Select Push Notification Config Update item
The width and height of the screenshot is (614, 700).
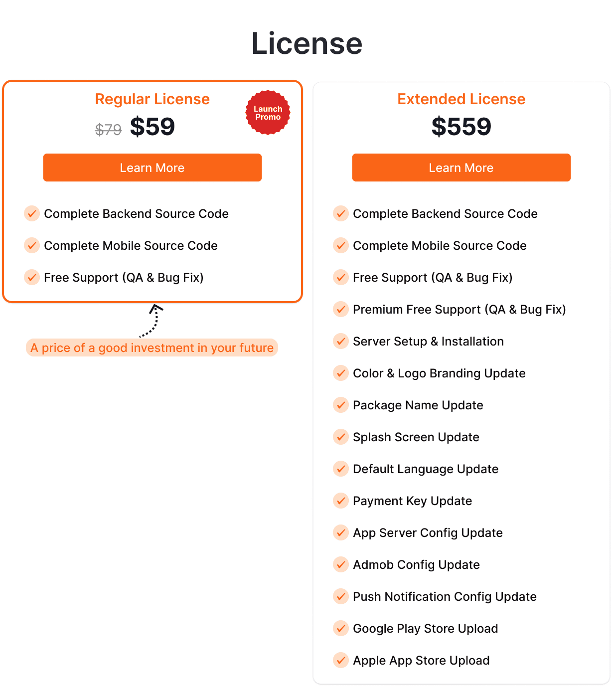coord(445,597)
